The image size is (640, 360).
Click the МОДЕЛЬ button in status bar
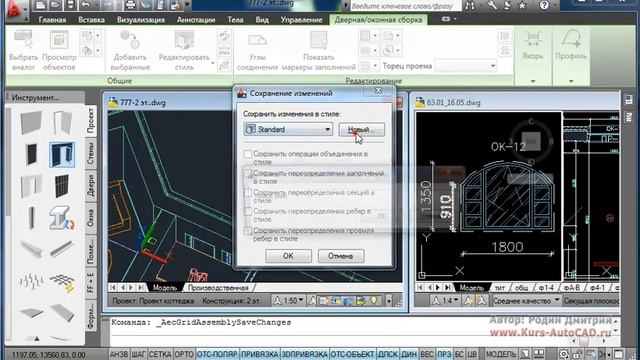(x=500, y=354)
